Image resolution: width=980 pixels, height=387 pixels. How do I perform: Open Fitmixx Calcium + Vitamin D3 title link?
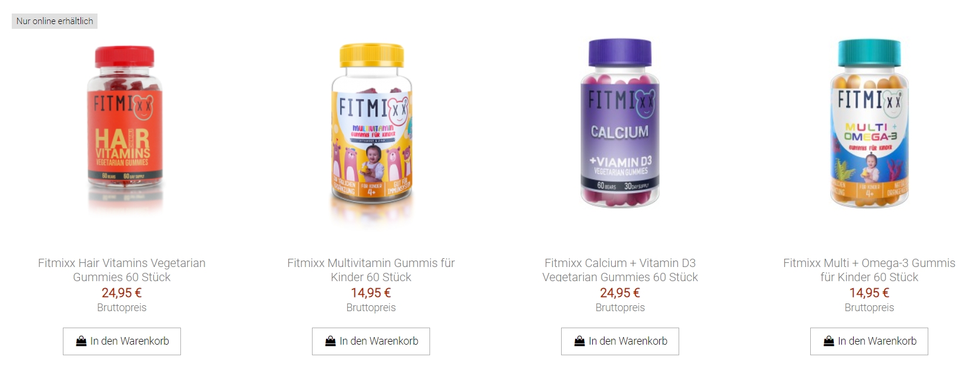(x=620, y=270)
